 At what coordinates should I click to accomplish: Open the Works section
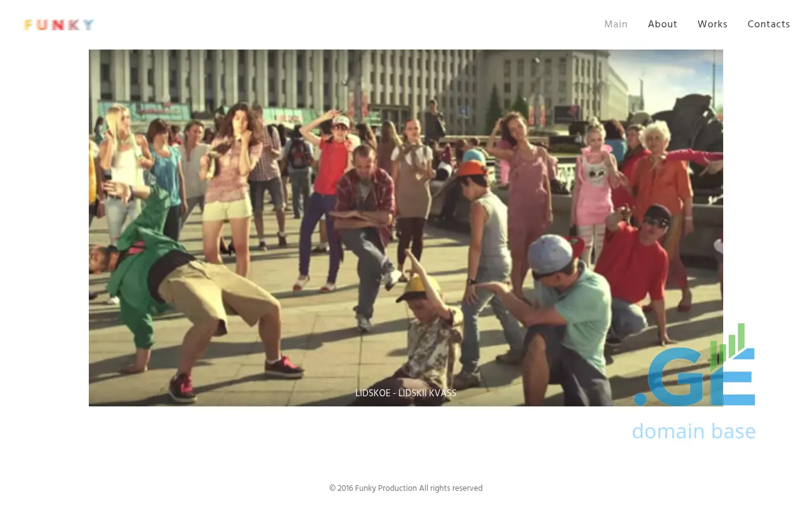pos(712,24)
